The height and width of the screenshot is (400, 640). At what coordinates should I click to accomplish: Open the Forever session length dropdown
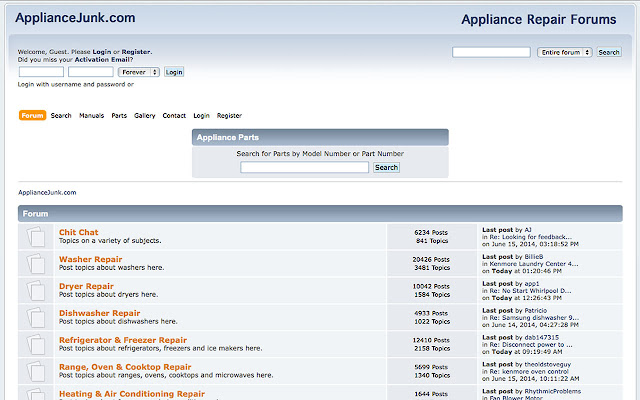pyautogui.click(x=138, y=72)
